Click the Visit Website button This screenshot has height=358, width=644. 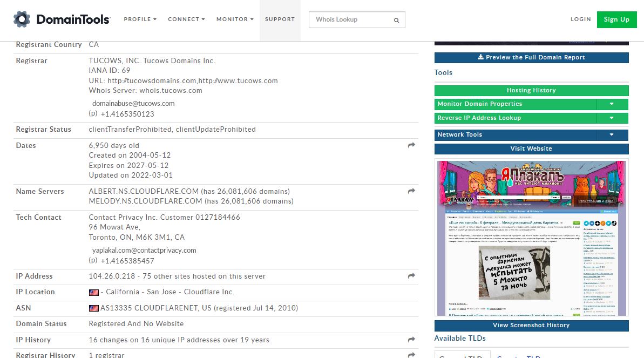[x=532, y=149]
